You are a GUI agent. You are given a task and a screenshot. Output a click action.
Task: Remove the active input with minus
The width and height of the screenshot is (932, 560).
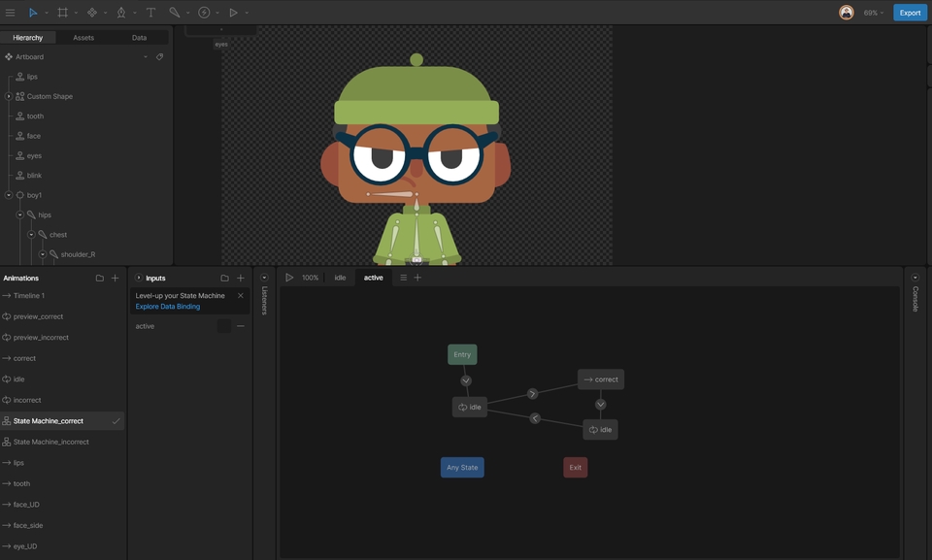pyautogui.click(x=241, y=326)
